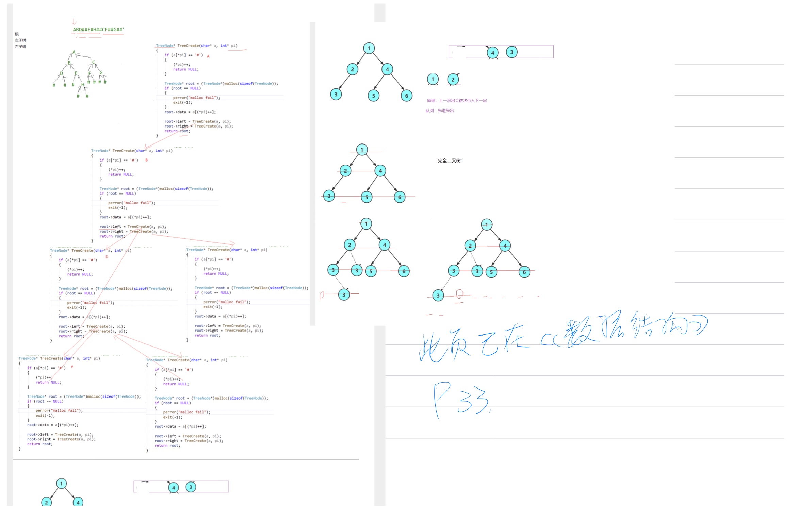The image size is (812, 507).
Task: Select node 6 in the topmost binary tree
Action: pos(406,96)
